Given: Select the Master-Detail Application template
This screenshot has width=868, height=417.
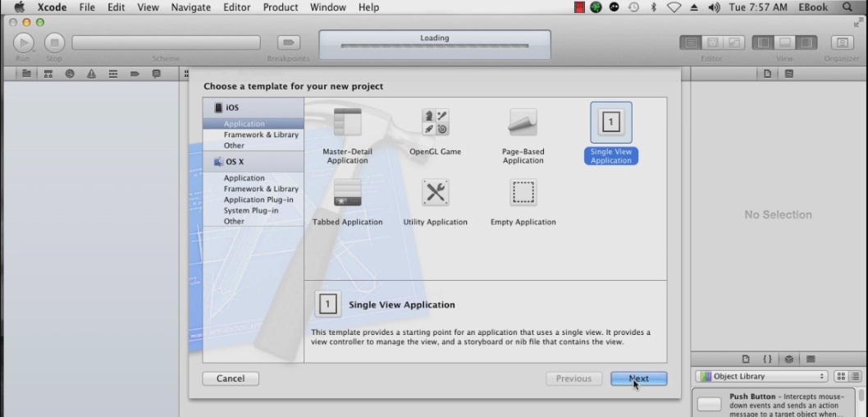Looking at the screenshot, I should (x=347, y=135).
